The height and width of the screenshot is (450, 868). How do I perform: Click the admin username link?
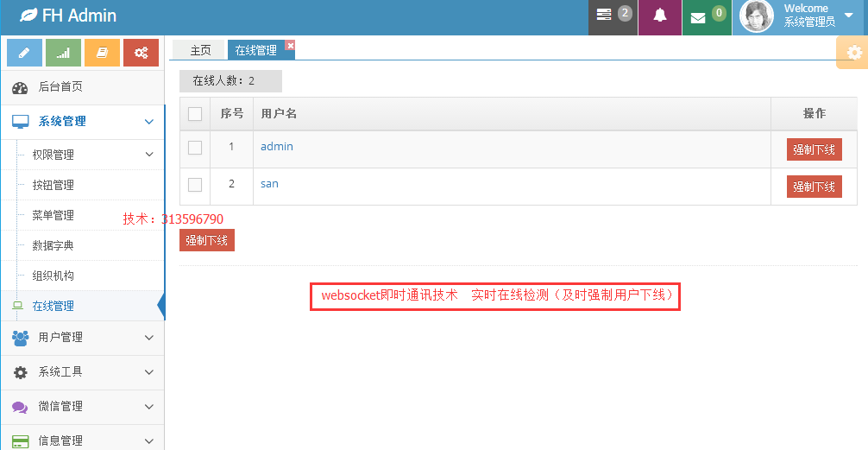tap(277, 146)
